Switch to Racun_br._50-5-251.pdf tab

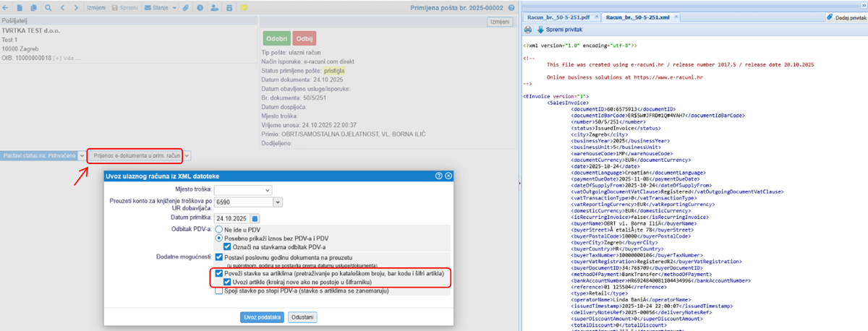pos(558,16)
